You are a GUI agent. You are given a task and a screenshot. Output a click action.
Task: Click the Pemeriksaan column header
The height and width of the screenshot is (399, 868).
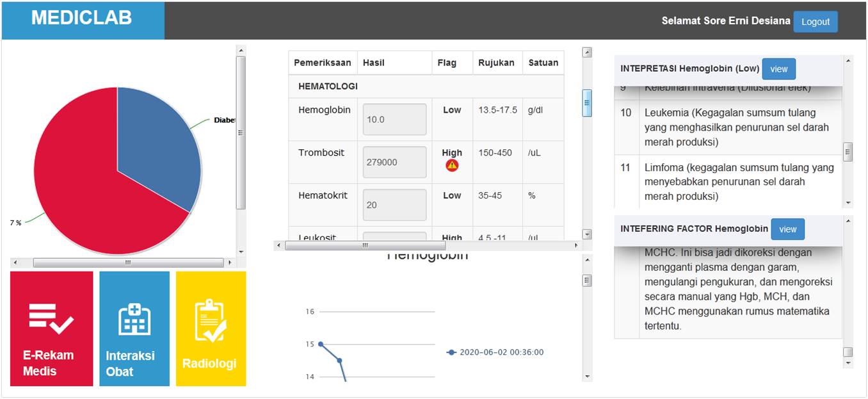point(323,63)
